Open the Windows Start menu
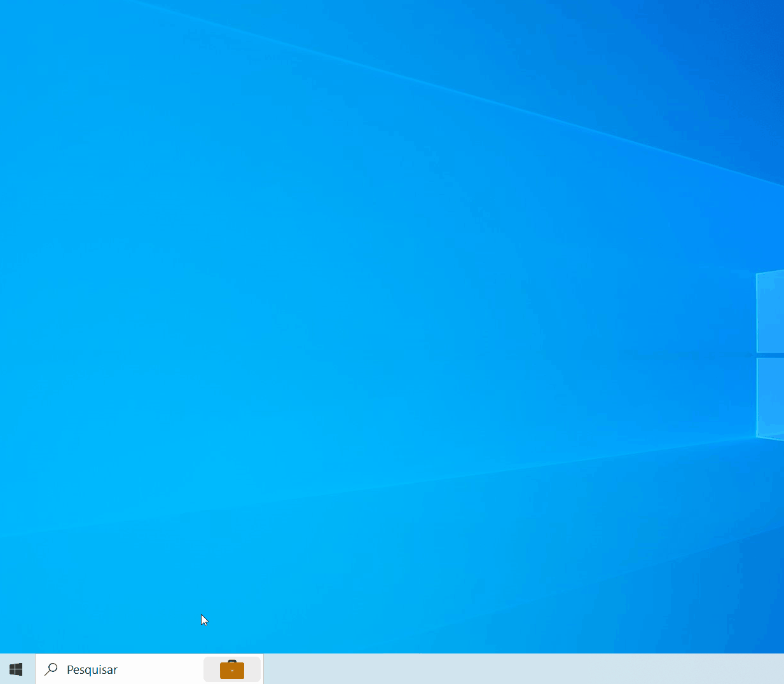784x684 pixels. (x=17, y=669)
